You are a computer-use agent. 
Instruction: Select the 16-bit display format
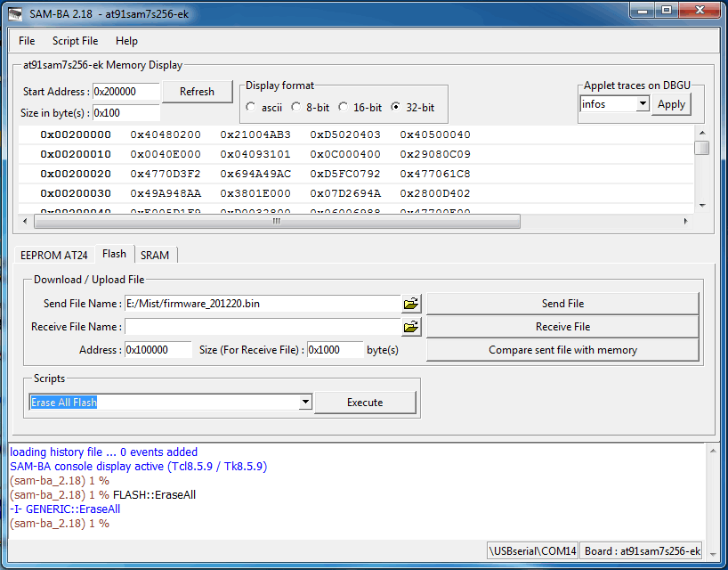tap(344, 107)
